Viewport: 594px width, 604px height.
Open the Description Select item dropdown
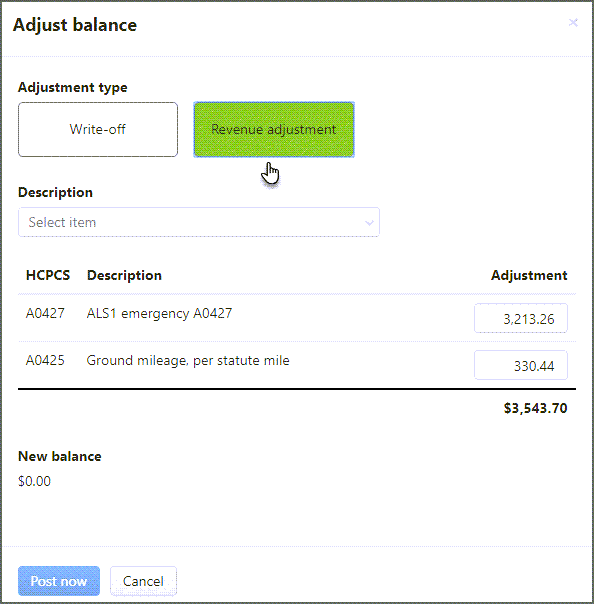(x=199, y=222)
